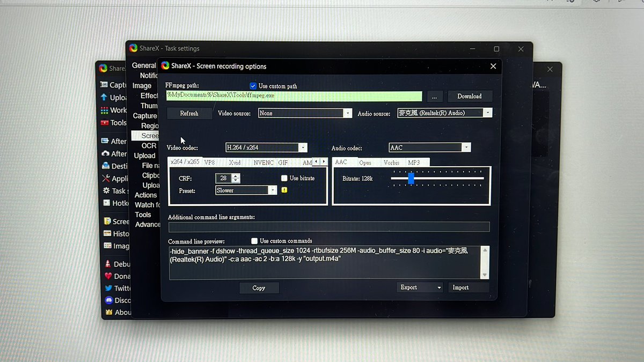The width and height of the screenshot is (644, 362).
Task: Enable the Use custom commands checkbox
Action: point(254,241)
